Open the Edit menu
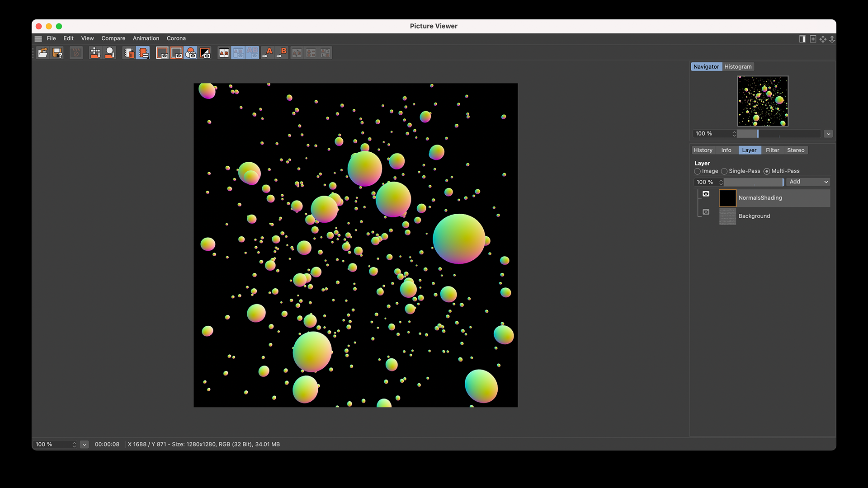Image resolution: width=868 pixels, height=488 pixels. pos(68,38)
